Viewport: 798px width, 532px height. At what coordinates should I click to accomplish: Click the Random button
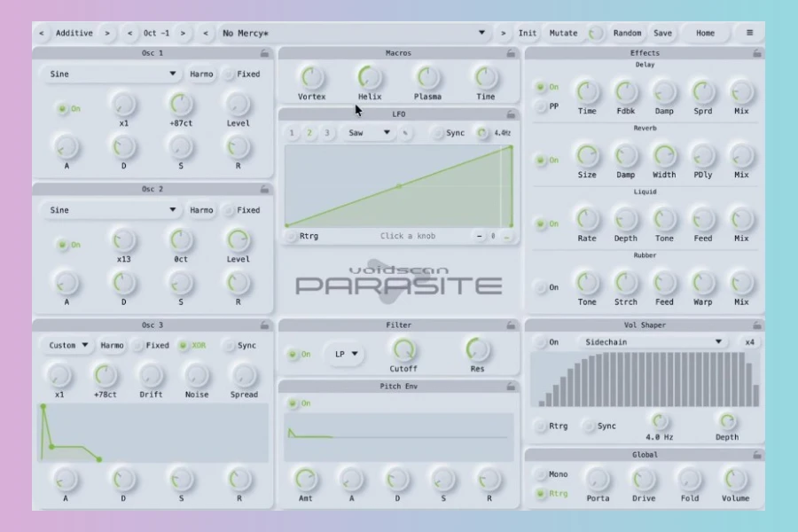[627, 33]
